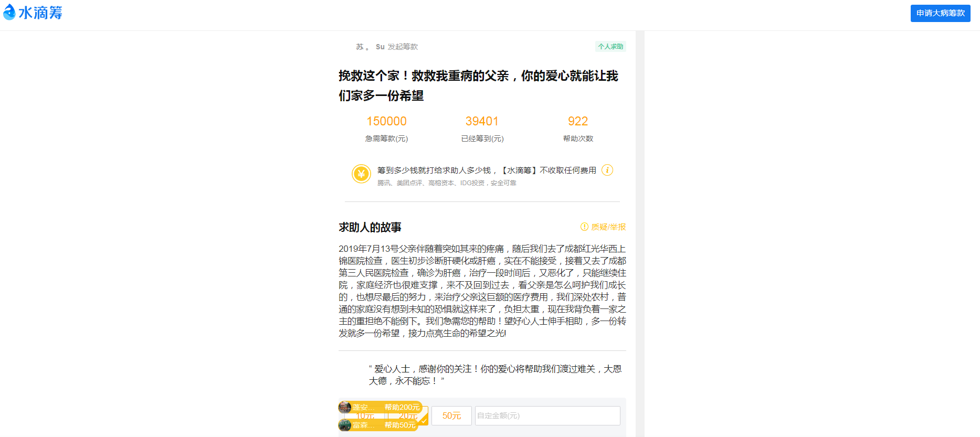This screenshot has height=437, width=980.
Task: Click exclamation icon next to 质疑/举报
Action: click(584, 227)
